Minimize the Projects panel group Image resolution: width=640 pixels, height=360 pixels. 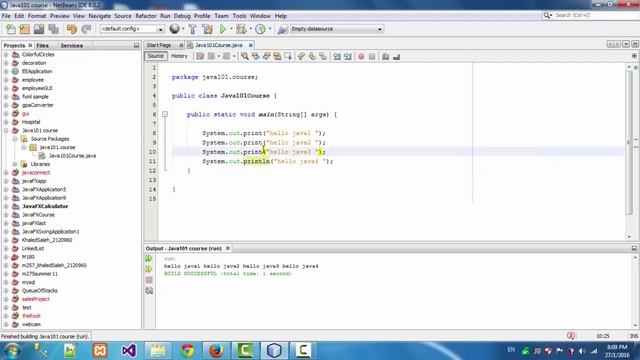(136, 45)
